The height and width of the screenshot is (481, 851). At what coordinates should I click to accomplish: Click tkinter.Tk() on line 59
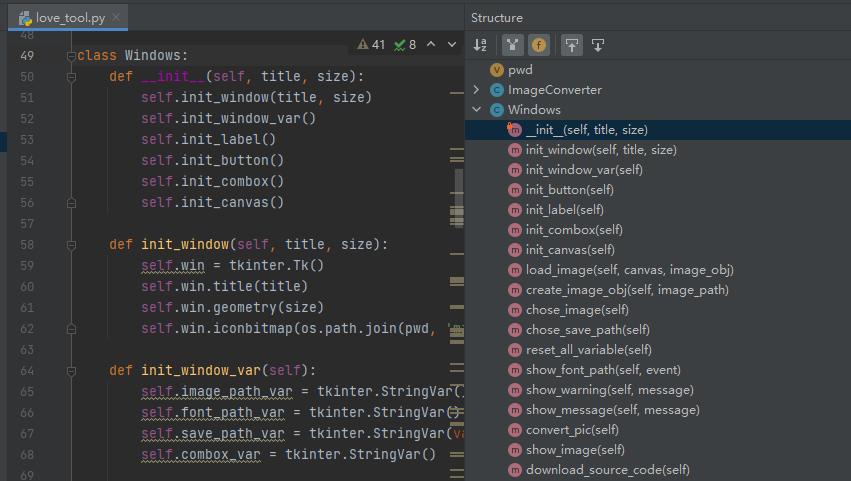276,265
